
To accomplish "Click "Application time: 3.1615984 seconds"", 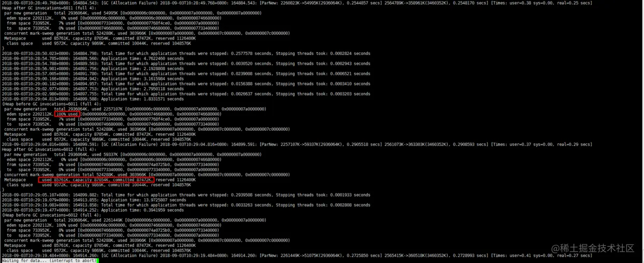I will point(142,79).
